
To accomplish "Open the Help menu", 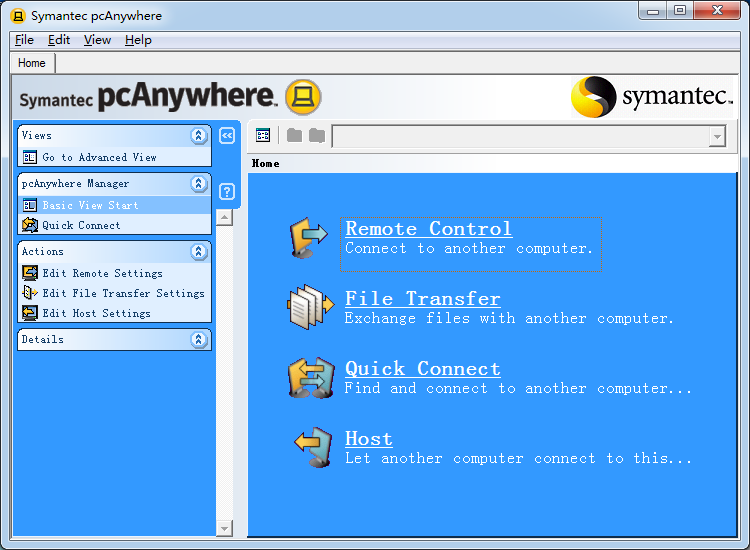I will 138,40.
